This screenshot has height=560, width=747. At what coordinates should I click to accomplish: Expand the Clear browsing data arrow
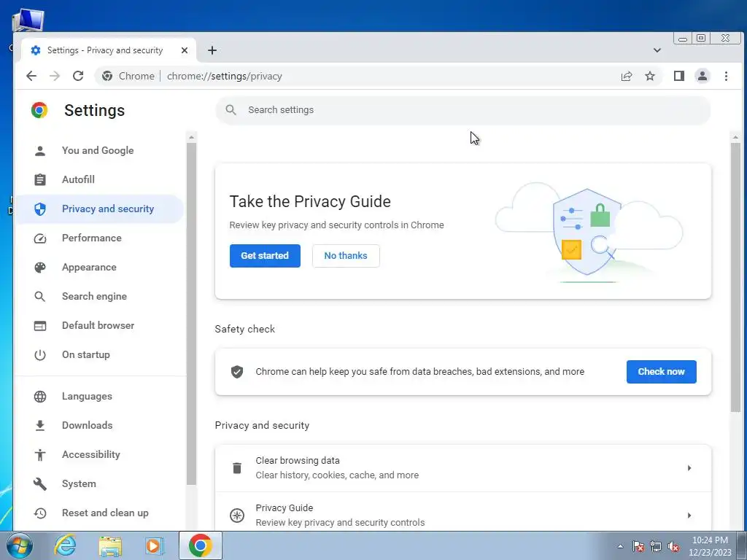689,468
